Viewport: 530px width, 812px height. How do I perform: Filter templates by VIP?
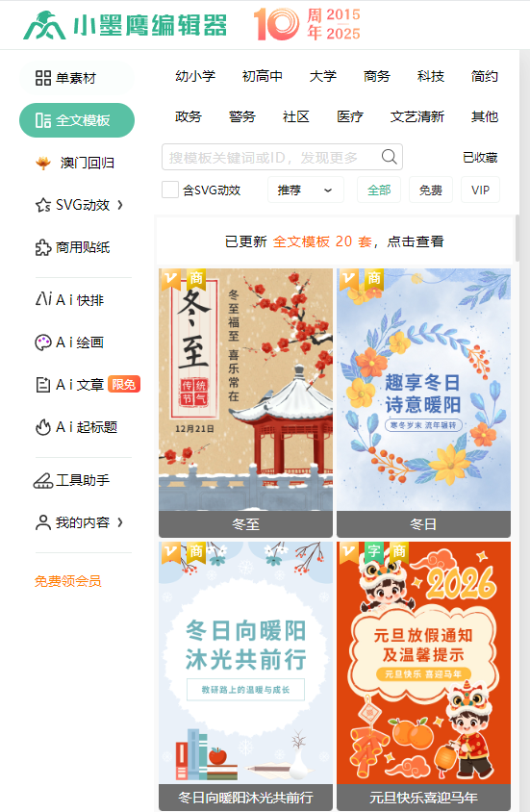tap(480, 190)
